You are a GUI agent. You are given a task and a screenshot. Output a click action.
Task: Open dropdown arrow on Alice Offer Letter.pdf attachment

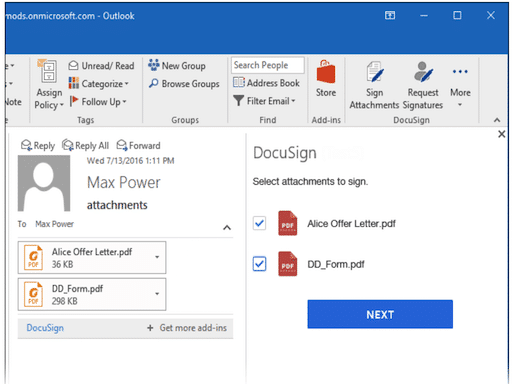click(x=157, y=257)
